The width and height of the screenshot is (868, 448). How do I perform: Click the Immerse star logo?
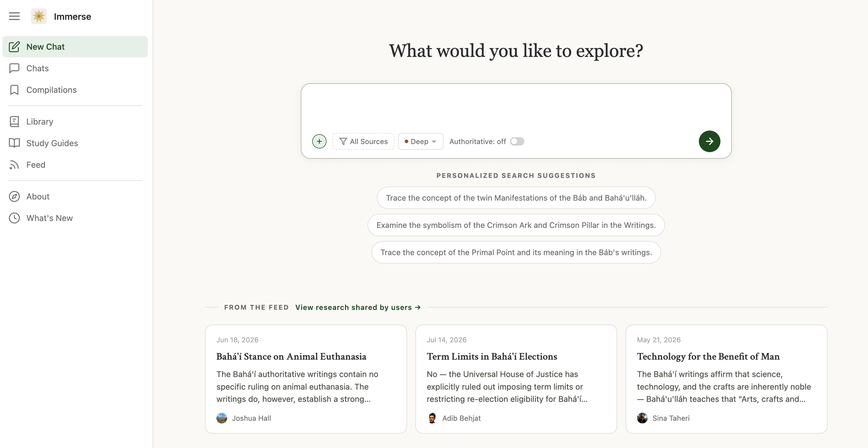[x=39, y=16]
